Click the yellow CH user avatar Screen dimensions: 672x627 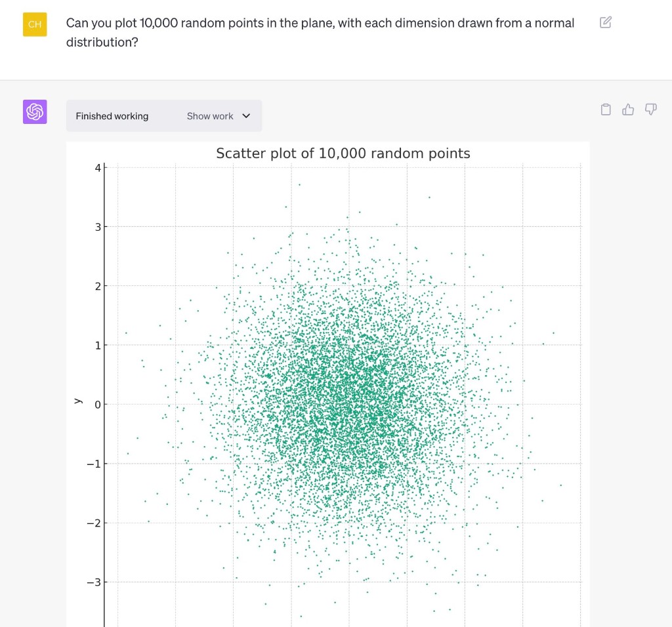[x=35, y=24]
